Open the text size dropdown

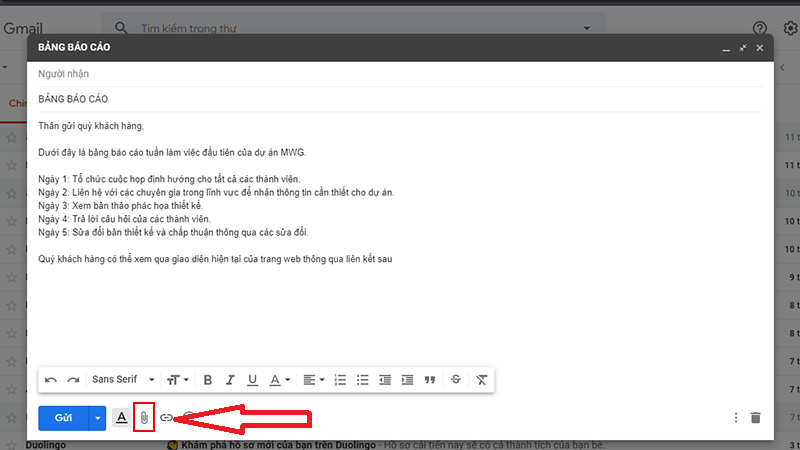(178, 380)
